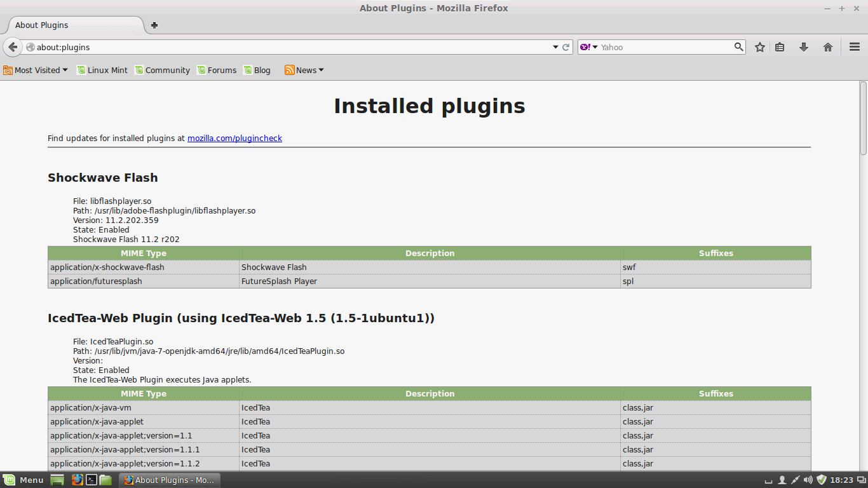Click the reload page icon
Screen dimensions: 868x488
(566, 47)
